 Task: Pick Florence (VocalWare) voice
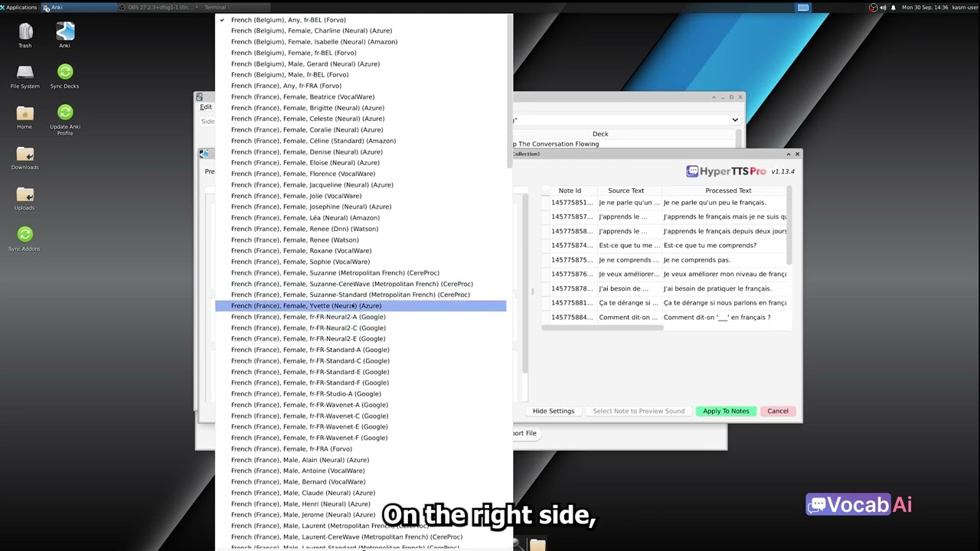361,174
